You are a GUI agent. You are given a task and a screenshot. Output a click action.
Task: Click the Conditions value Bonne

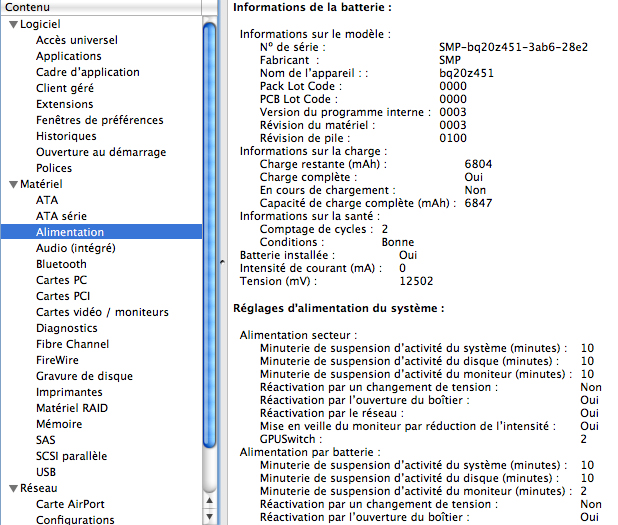click(x=398, y=242)
